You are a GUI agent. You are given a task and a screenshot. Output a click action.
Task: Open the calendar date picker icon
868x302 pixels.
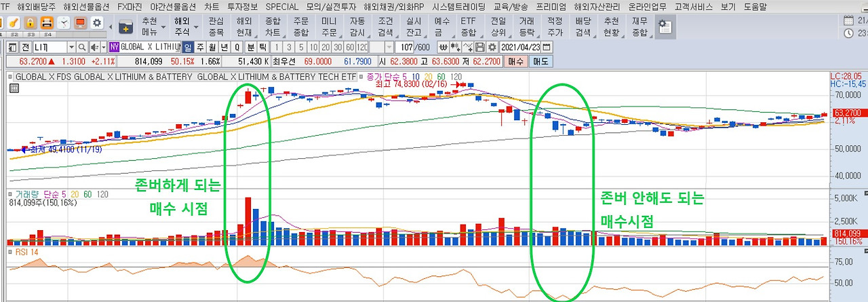pos(547,48)
